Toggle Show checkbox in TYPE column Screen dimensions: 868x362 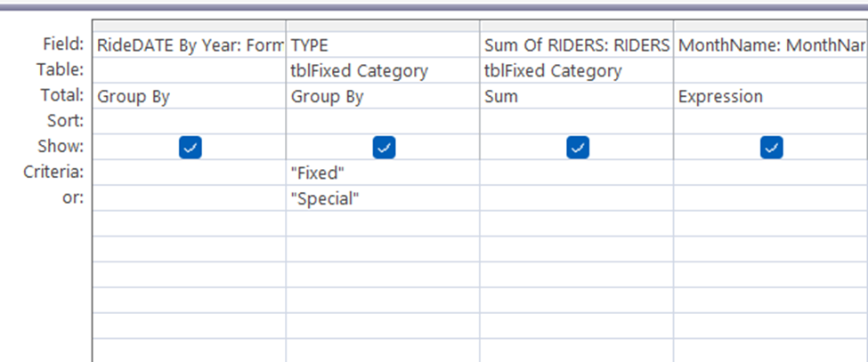(384, 148)
